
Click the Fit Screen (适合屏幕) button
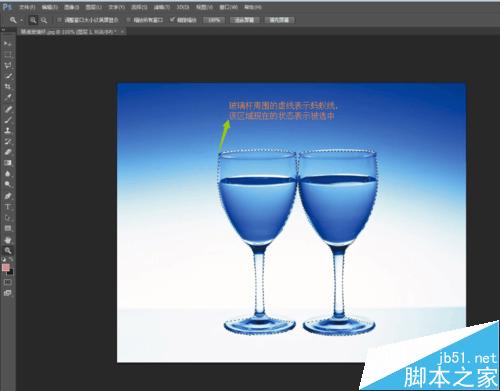pyautogui.click(x=244, y=20)
